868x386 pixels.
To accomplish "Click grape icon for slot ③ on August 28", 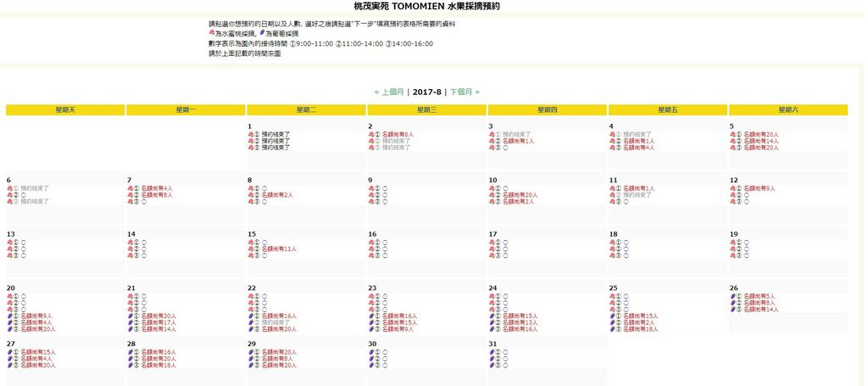I will tap(130, 366).
